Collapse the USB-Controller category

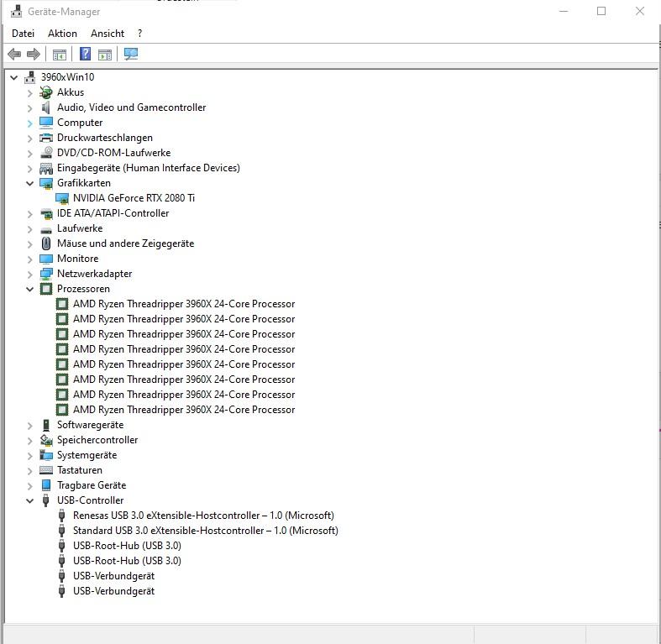coord(30,500)
